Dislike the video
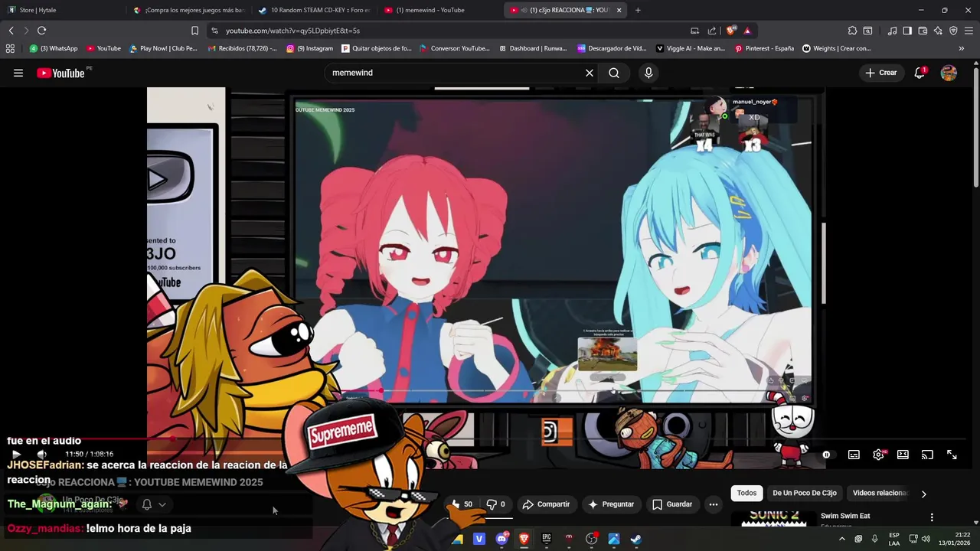Viewport: 980px width, 551px height. pos(496,504)
